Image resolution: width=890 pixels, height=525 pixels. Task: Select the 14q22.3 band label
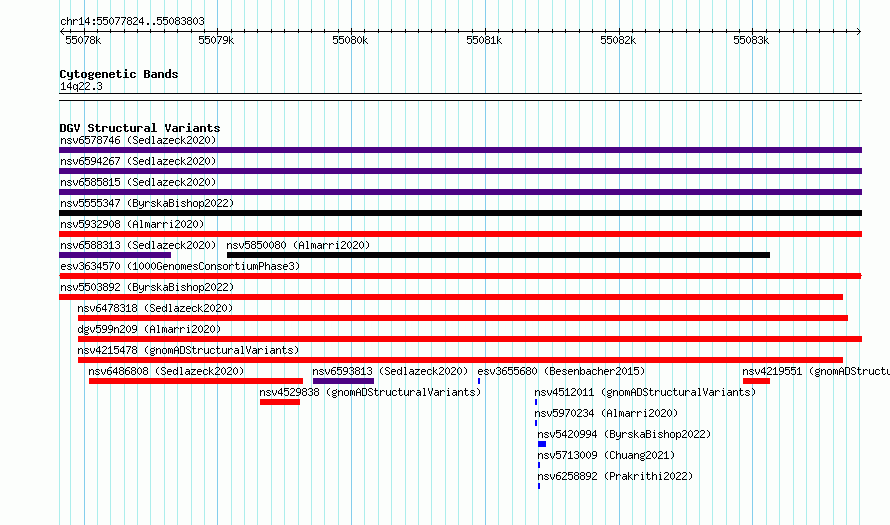tap(81, 86)
